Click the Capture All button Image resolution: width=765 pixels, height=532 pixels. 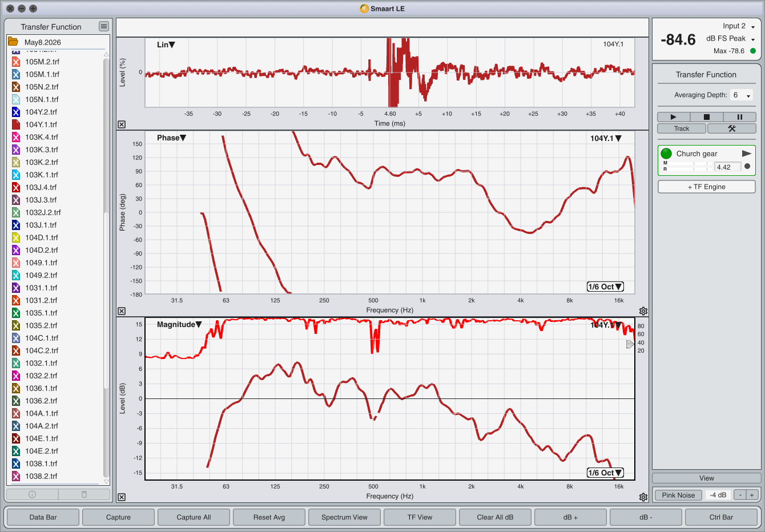[x=194, y=517]
